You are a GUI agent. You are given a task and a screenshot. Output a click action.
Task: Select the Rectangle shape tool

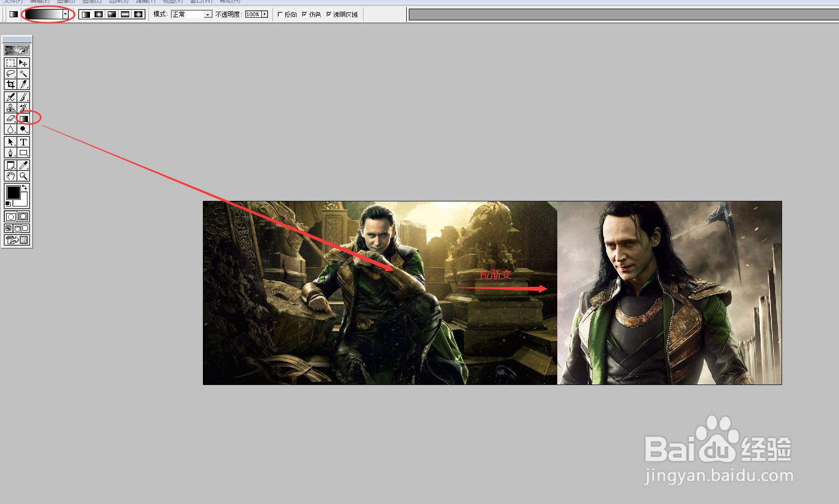coord(23,153)
